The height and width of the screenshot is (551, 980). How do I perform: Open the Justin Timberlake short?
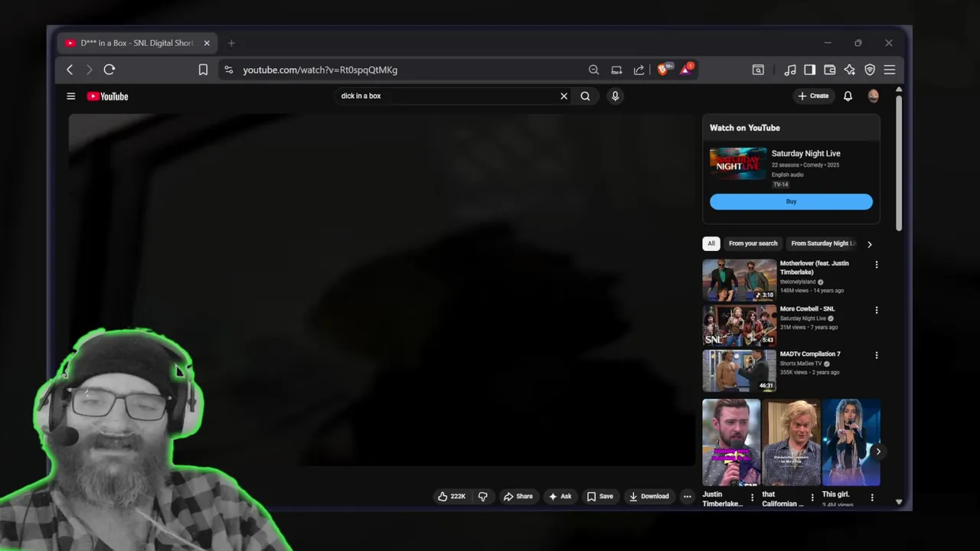(731, 443)
